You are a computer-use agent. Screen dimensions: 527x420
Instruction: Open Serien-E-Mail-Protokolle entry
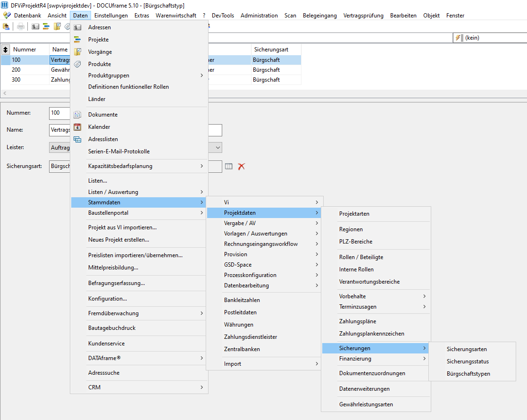pos(139,151)
